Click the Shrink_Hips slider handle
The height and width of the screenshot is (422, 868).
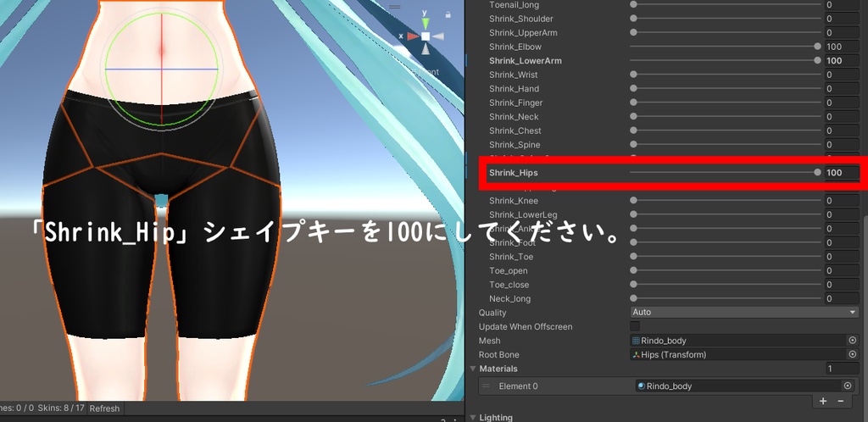(818, 173)
